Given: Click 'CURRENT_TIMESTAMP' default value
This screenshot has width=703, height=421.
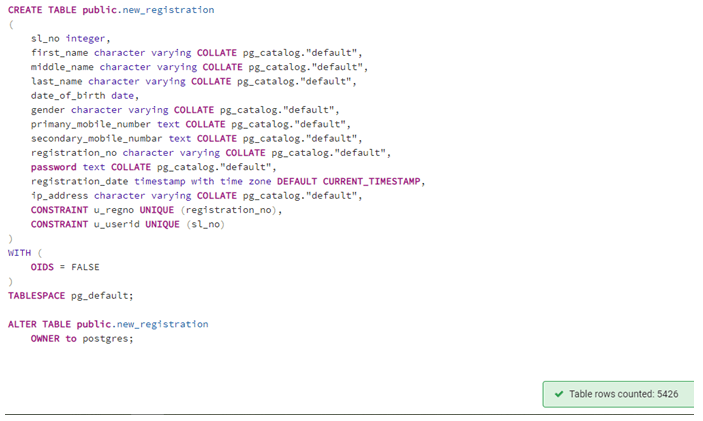Looking at the screenshot, I should coord(372,182).
